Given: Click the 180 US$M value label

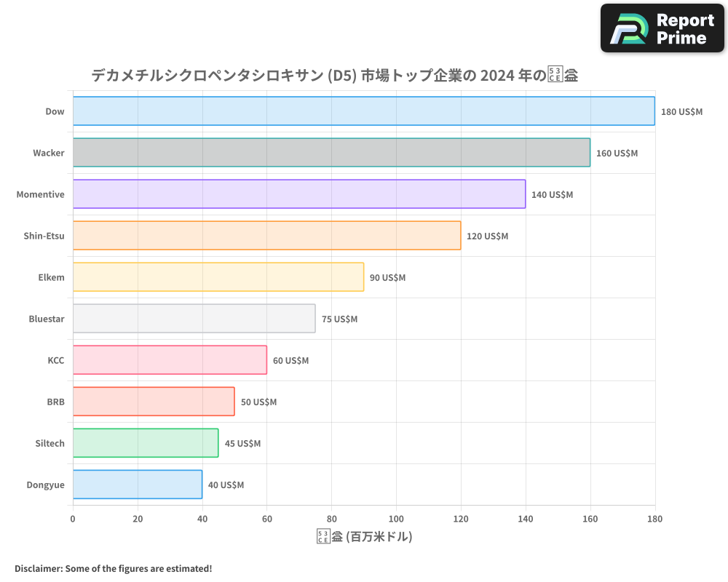Looking at the screenshot, I should click(680, 111).
